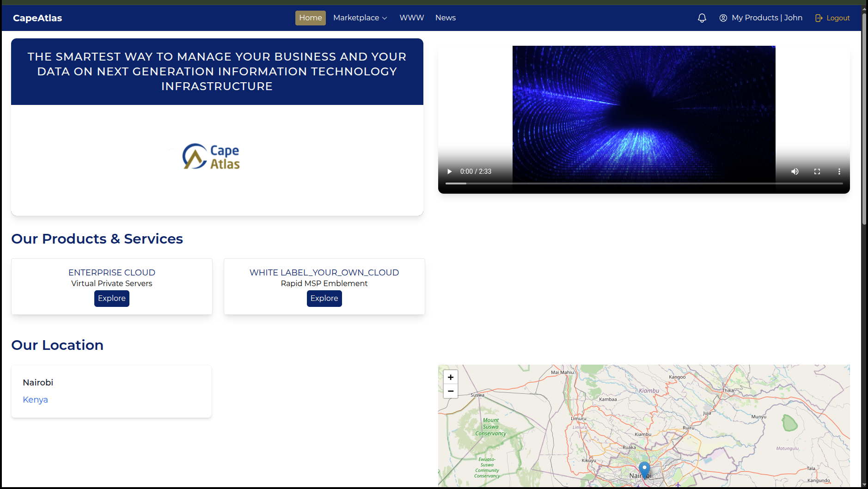868x489 pixels.
Task: Expand the Marketplace dropdown menu
Action: (x=360, y=18)
